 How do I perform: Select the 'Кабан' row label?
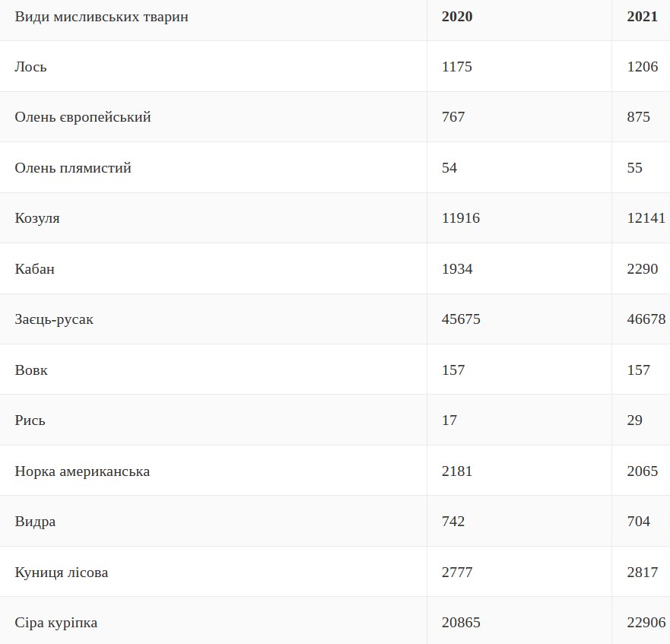pyautogui.click(x=35, y=269)
